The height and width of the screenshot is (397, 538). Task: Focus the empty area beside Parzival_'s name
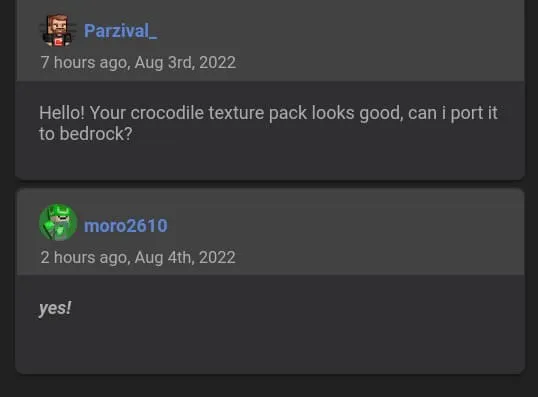pyautogui.click(x=340, y=31)
